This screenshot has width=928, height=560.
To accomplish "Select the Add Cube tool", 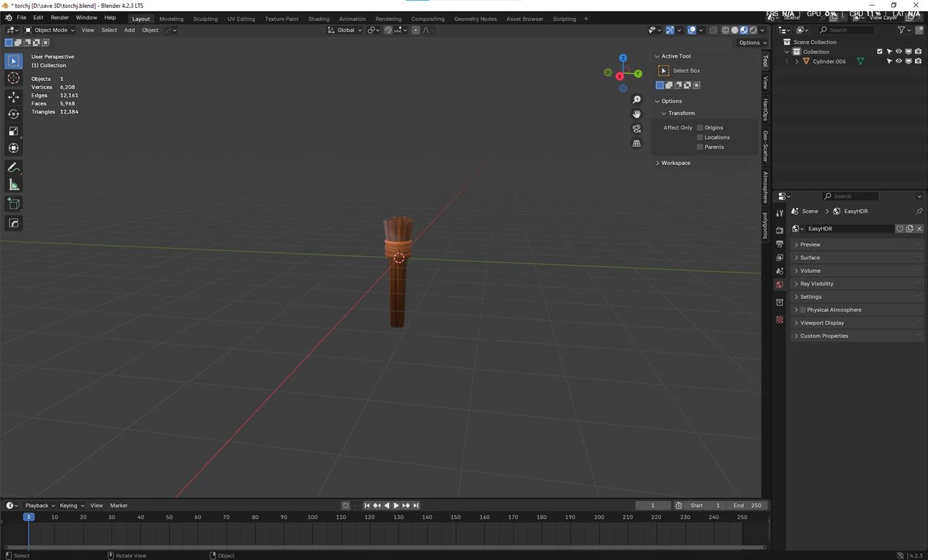I will click(13, 204).
